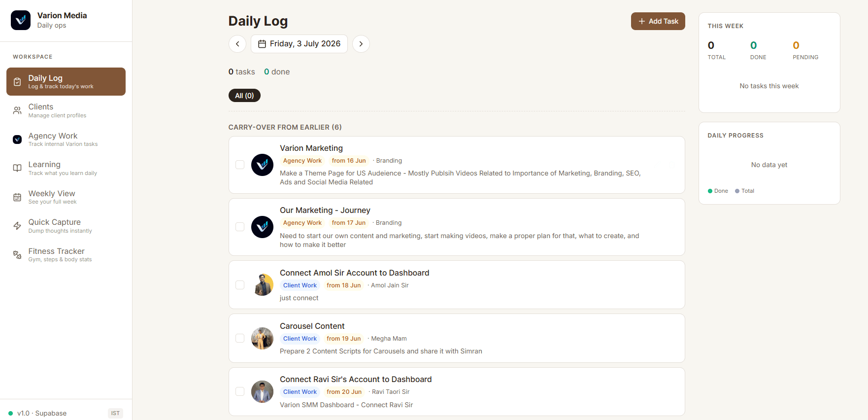Click Amol Jain Sir avatar photo
Screen dimensions: 868x420
pyautogui.click(x=262, y=285)
